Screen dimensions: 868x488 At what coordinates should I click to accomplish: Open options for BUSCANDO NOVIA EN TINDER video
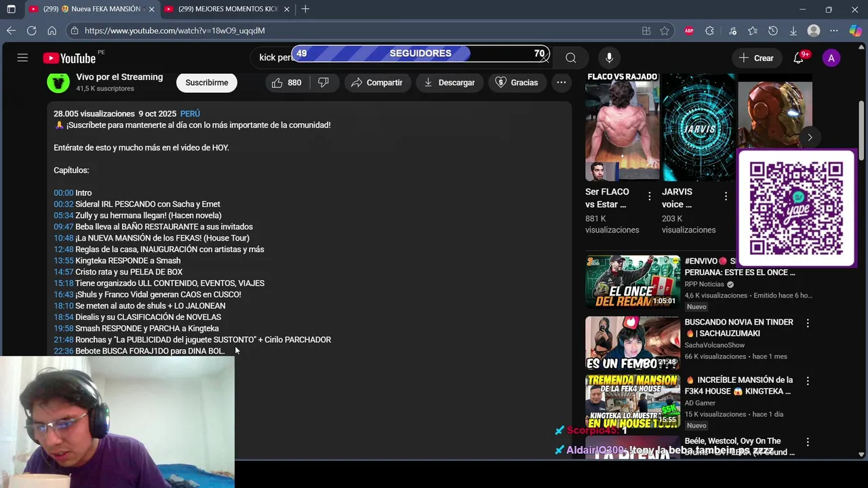click(808, 323)
